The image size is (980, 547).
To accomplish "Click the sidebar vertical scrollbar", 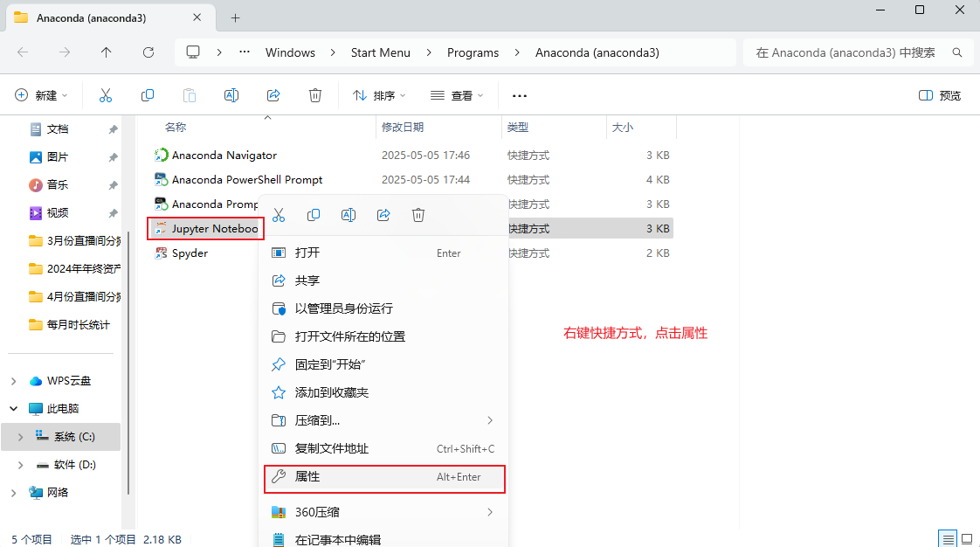I will point(128,363).
